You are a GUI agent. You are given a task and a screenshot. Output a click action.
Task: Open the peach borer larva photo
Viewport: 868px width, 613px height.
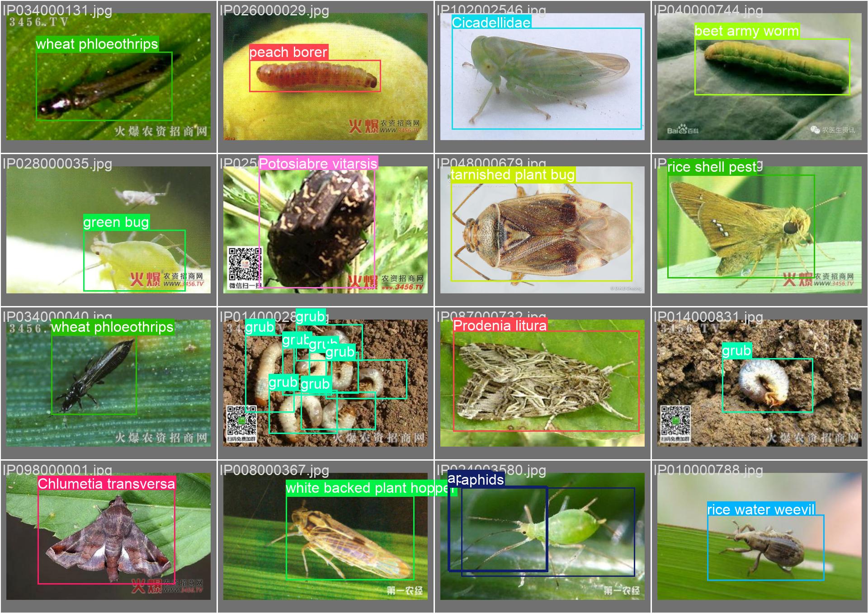(325, 76)
